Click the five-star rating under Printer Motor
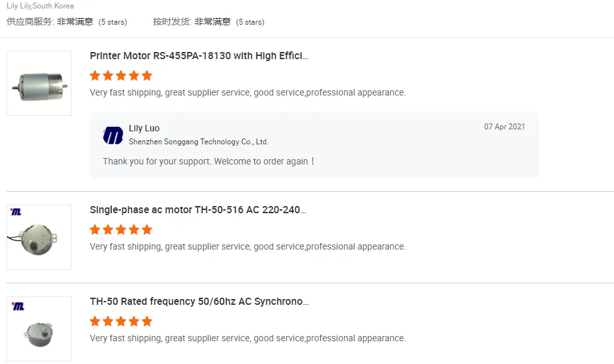614x364 pixels. coord(121,75)
